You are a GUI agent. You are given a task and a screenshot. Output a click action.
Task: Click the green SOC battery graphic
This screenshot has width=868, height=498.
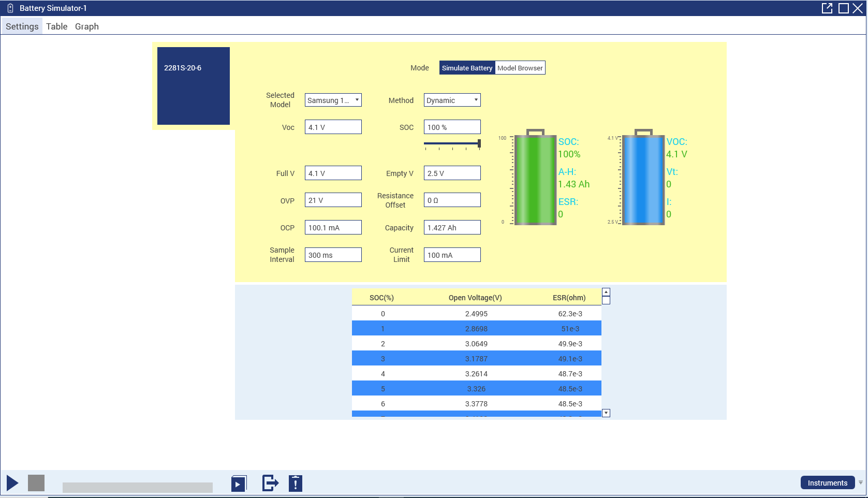click(x=535, y=178)
